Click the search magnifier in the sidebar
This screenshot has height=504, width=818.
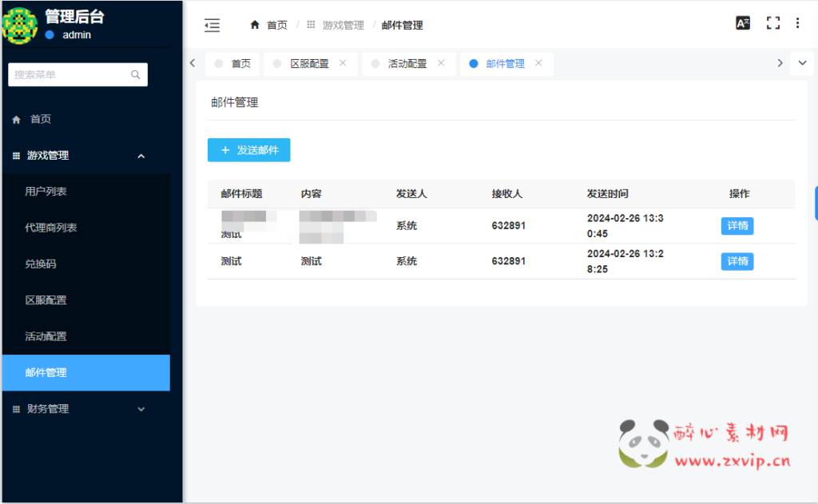pos(135,74)
